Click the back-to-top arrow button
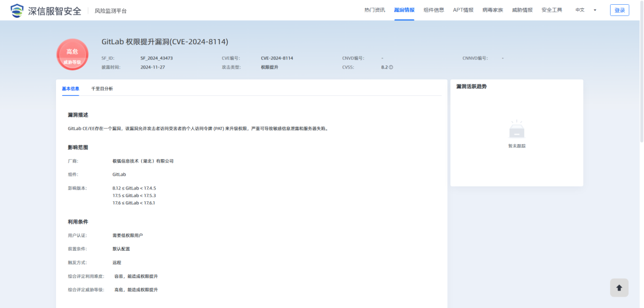 tap(619, 288)
